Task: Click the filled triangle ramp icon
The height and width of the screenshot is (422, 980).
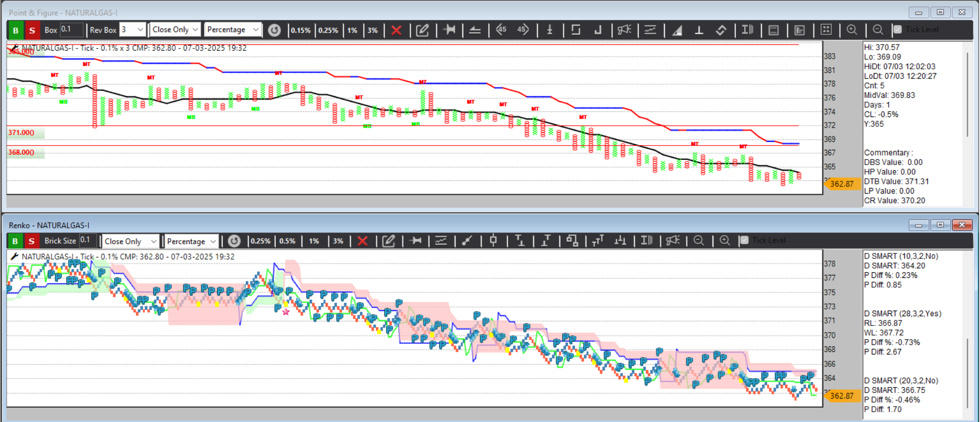Action: point(677,30)
